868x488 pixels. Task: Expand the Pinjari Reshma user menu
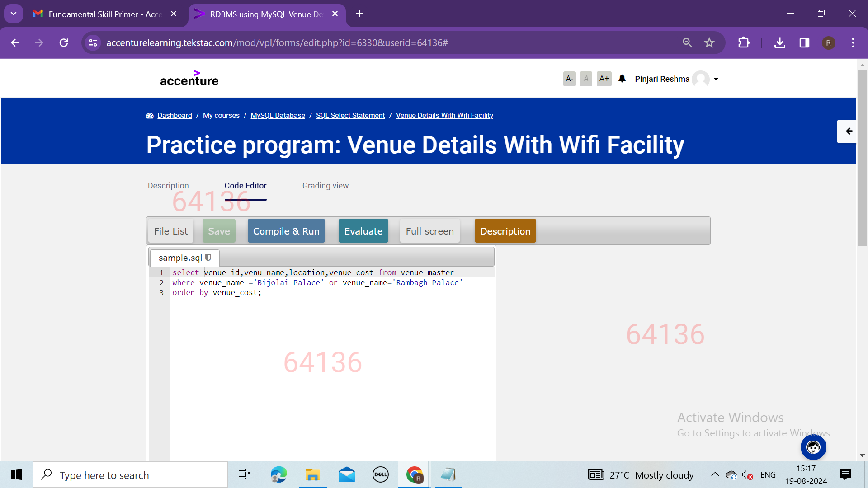716,79
